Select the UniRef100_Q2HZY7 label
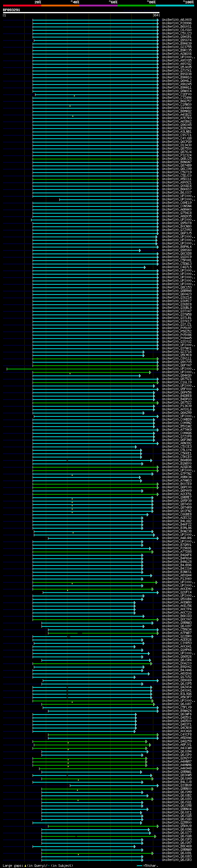Screen dimensions: 197x868 [x=177, y=758]
